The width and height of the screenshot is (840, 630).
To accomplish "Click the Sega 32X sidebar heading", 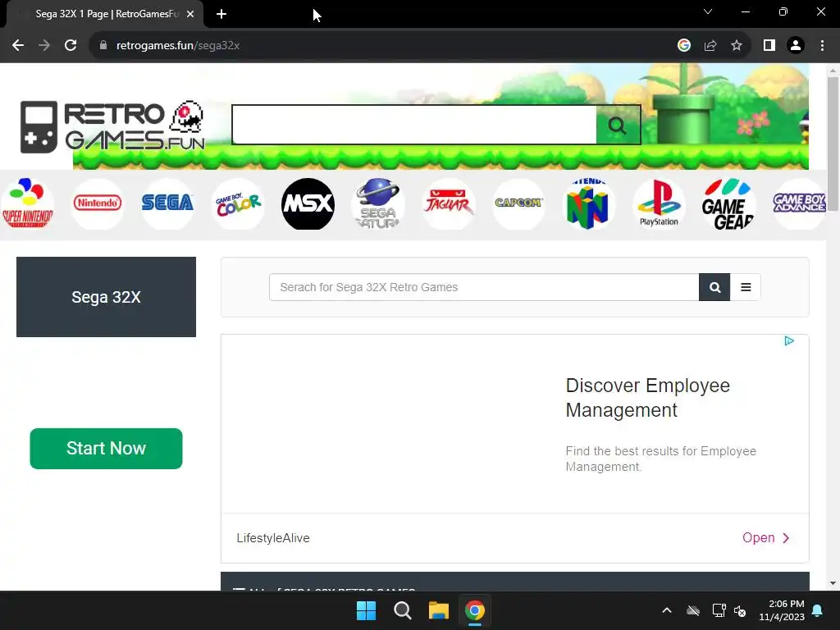I will click(106, 297).
